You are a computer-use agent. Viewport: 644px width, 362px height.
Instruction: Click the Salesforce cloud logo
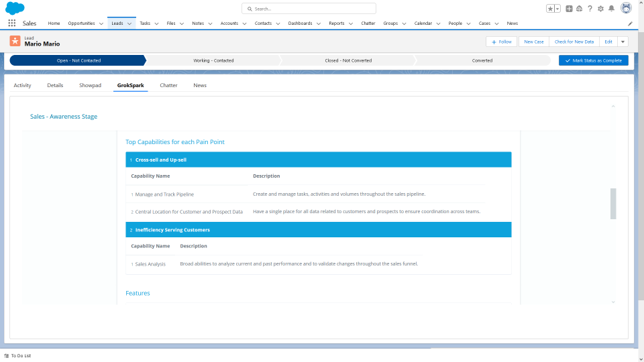(15, 8)
